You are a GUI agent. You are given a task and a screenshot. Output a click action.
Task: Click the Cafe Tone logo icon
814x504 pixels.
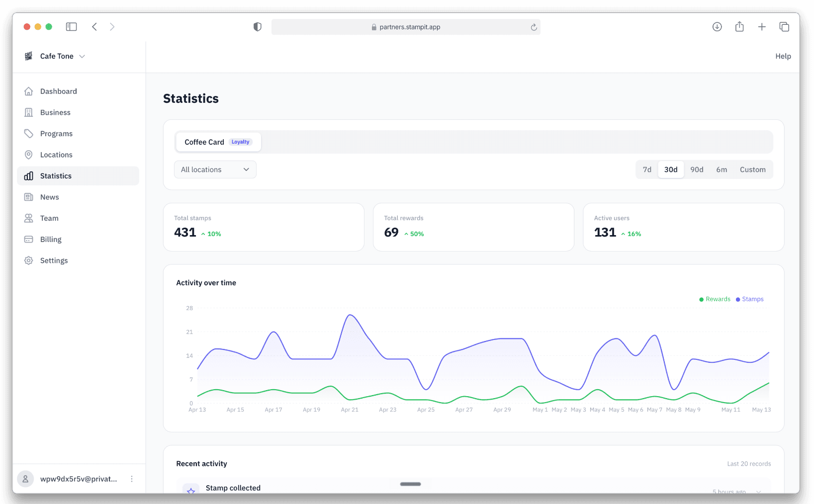coord(29,56)
